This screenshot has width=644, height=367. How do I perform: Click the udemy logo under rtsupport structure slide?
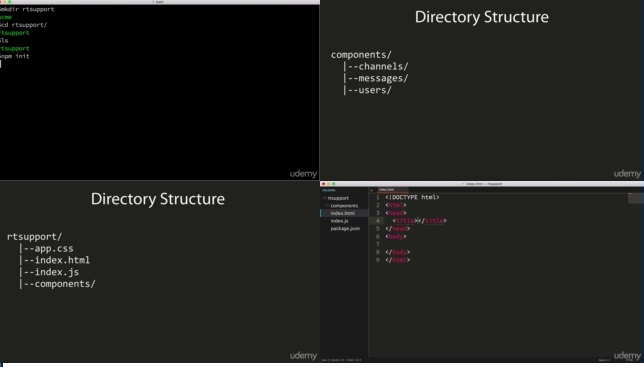pyautogui.click(x=303, y=356)
